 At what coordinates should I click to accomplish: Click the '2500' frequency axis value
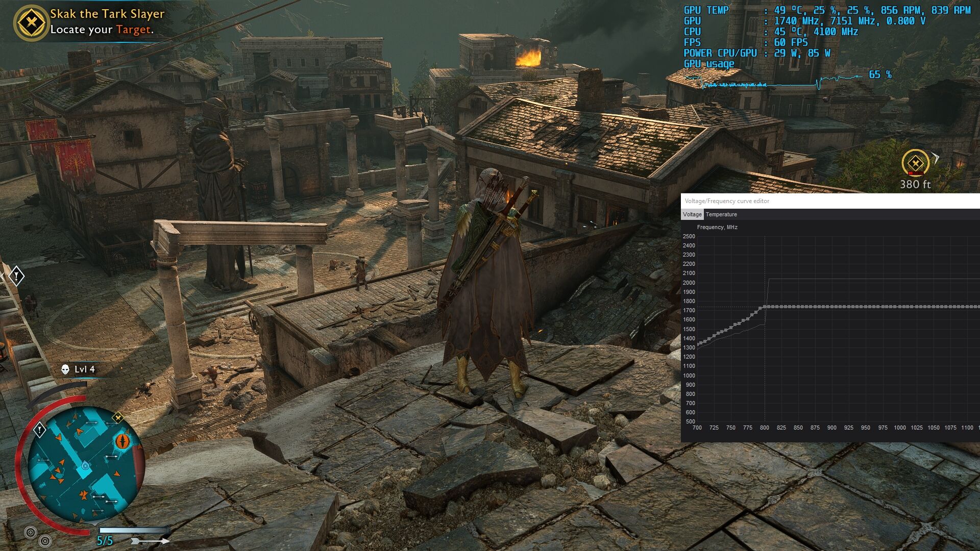[x=689, y=236]
